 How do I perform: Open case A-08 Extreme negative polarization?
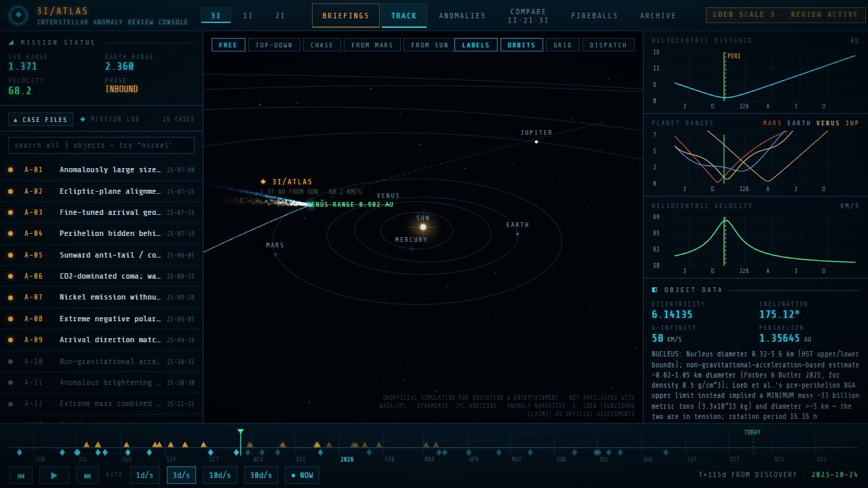point(101,319)
